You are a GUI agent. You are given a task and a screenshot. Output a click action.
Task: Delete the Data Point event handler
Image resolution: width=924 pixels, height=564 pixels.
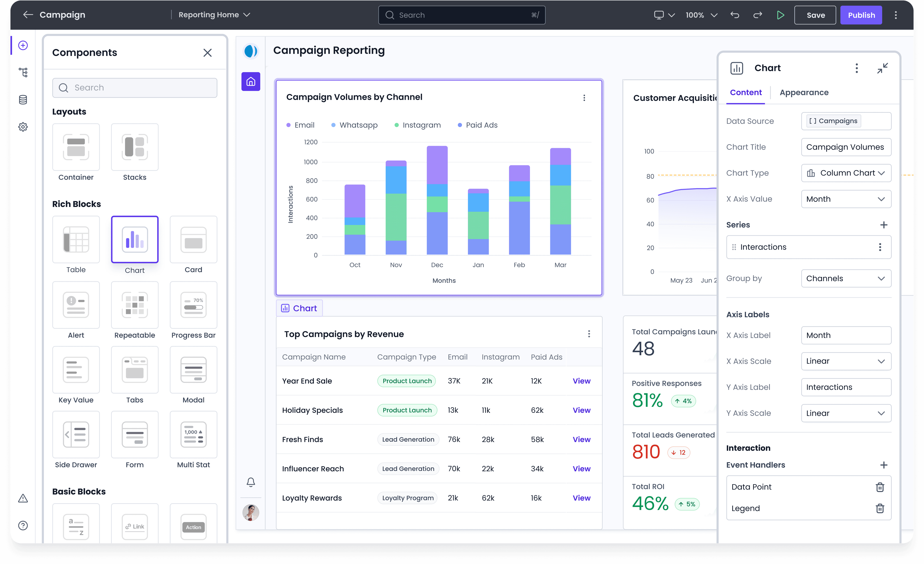pos(879,487)
